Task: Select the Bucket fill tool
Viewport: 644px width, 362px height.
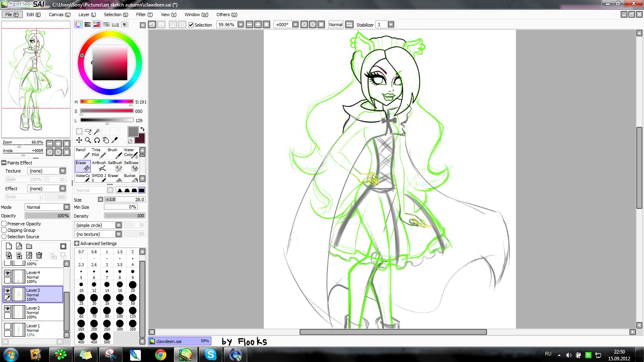Action: [131, 178]
